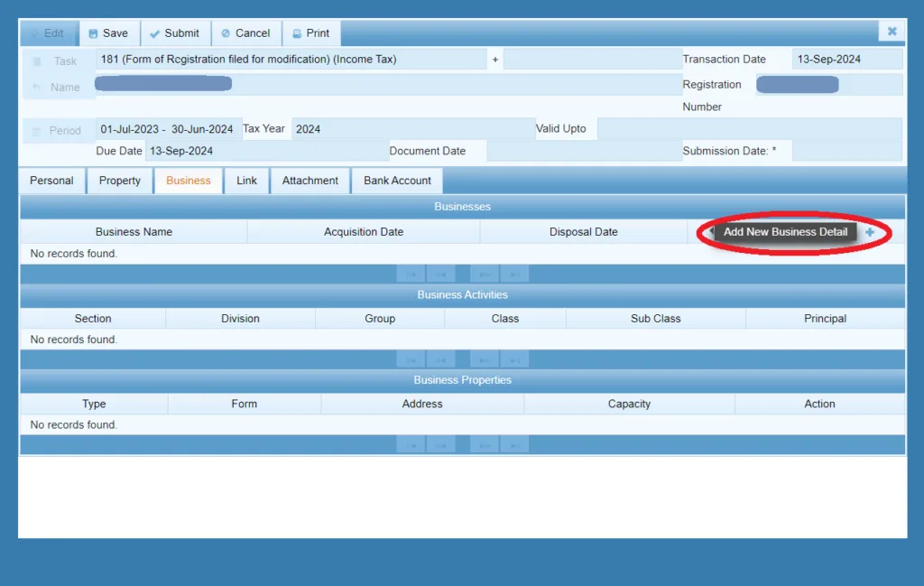Click the Add New Business Detail button

point(783,231)
